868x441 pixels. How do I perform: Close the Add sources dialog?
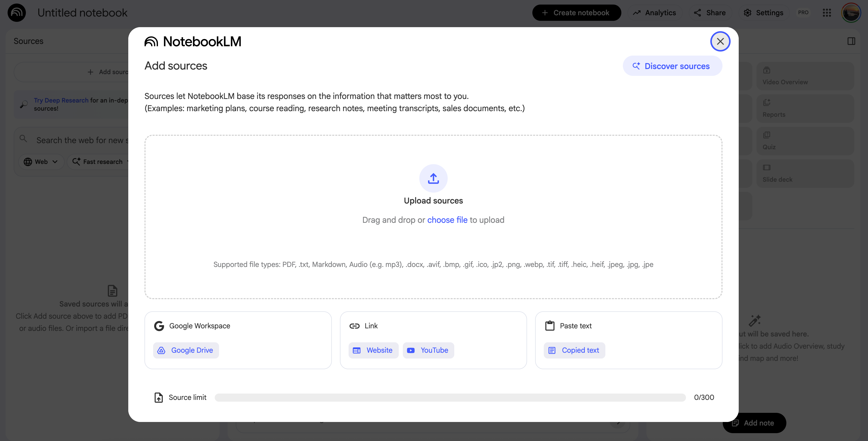tap(720, 41)
